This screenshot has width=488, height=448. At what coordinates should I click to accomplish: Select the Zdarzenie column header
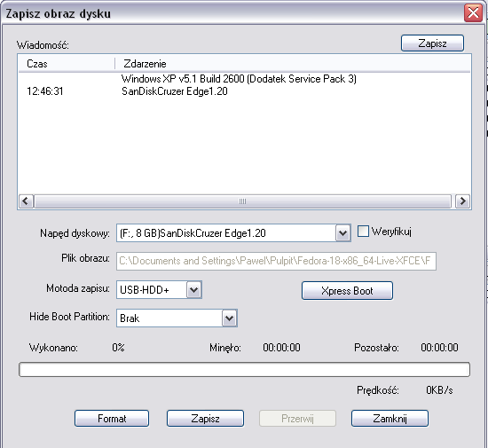click(293, 64)
